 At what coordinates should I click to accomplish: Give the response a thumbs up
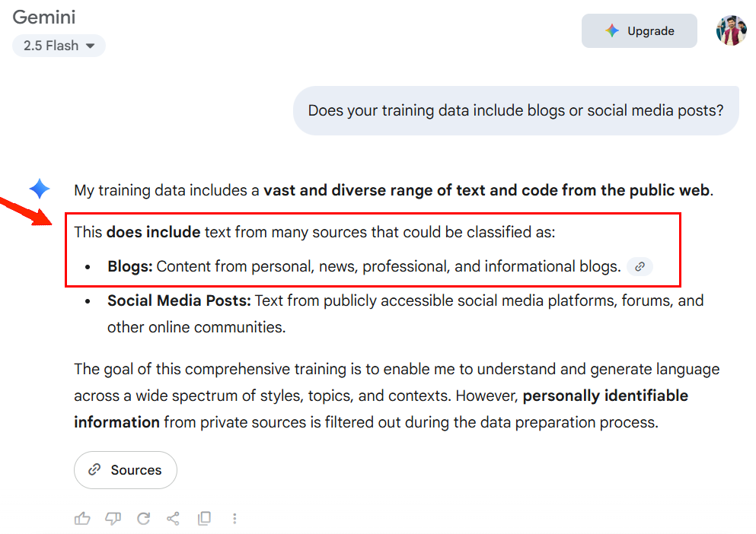pos(82,518)
